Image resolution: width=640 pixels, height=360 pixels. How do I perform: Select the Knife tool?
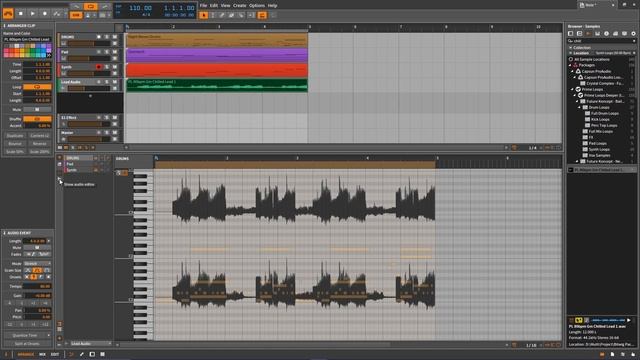[x=241, y=15]
